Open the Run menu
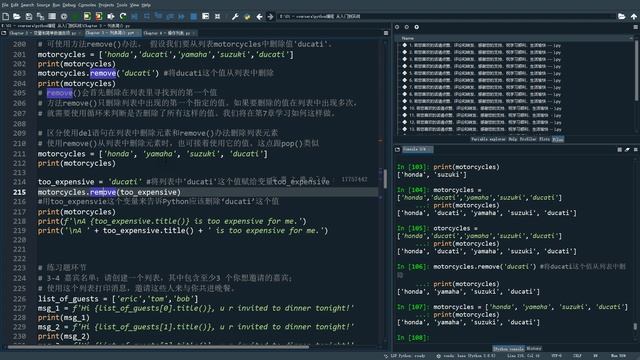 pos(56,5)
